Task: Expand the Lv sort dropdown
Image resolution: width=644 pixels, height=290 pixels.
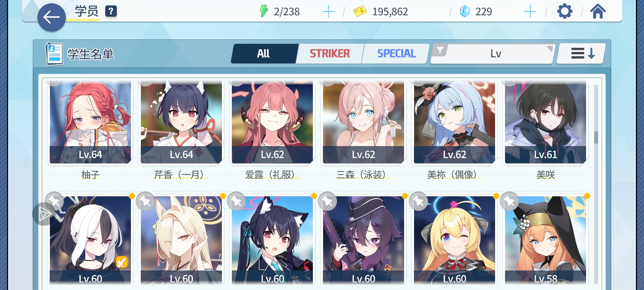Action: [x=492, y=54]
